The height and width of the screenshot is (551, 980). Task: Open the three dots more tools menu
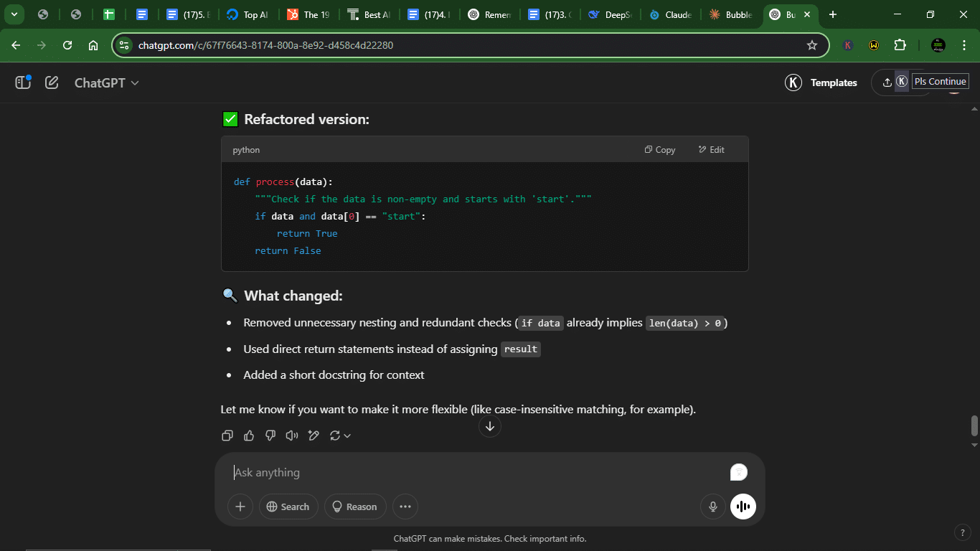pos(405,507)
